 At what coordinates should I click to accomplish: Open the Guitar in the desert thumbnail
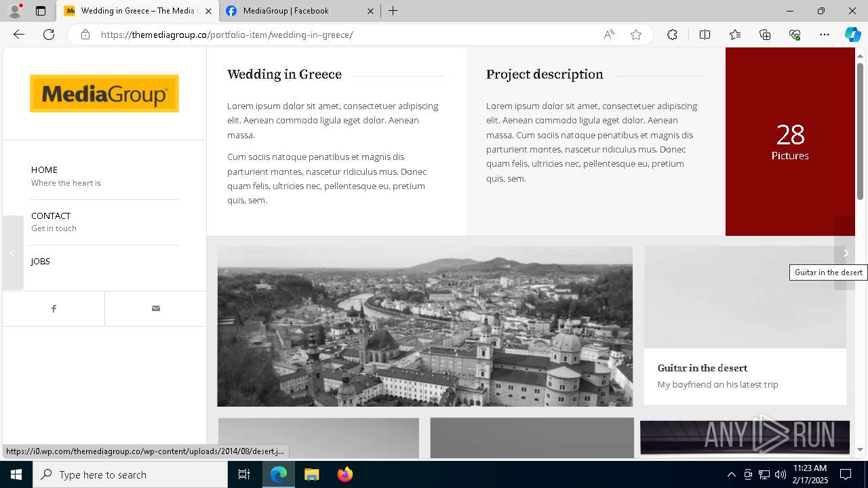pos(745,297)
